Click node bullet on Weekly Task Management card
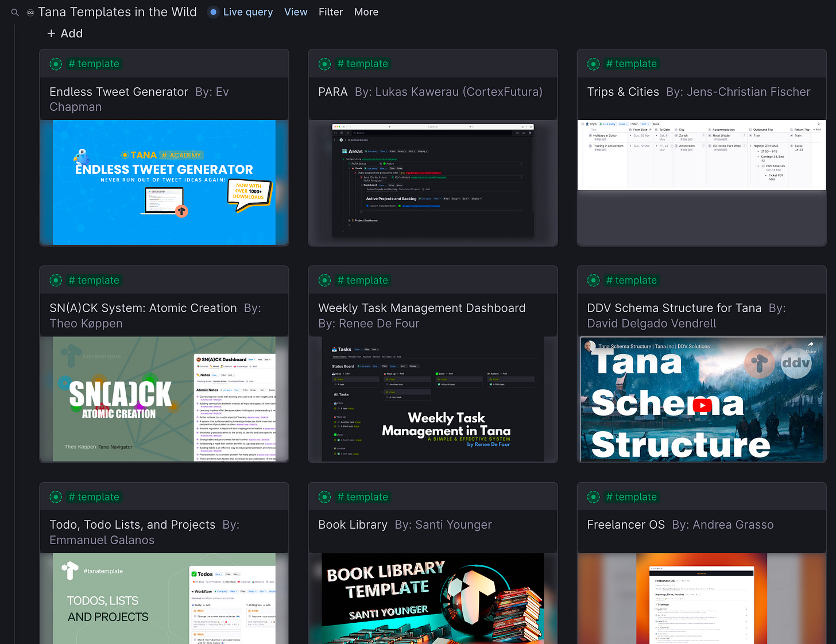Image resolution: width=836 pixels, height=644 pixels. [324, 280]
